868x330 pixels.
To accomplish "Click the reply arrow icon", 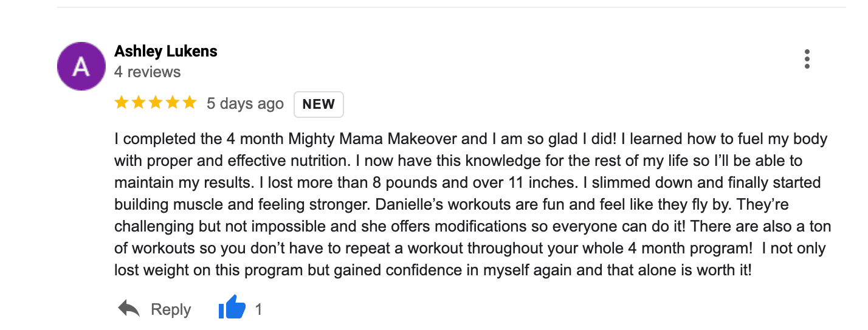I will (x=129, y=309).
